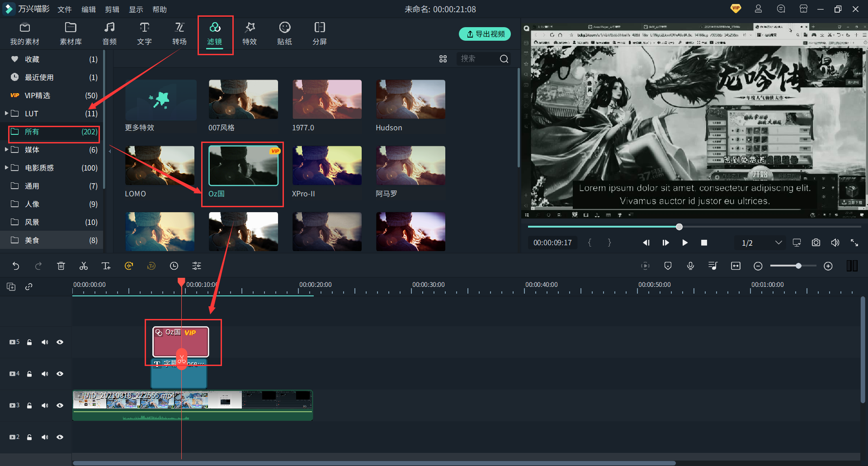Viewport: 868px width, 466px height.
Task: Click the microphone voiceover record icon
Action: coord(690,266)
